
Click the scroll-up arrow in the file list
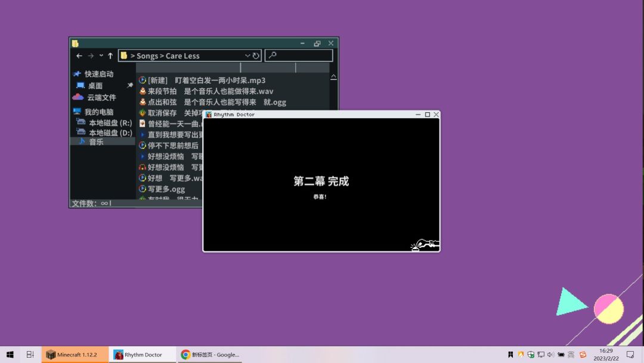[333, 77]
